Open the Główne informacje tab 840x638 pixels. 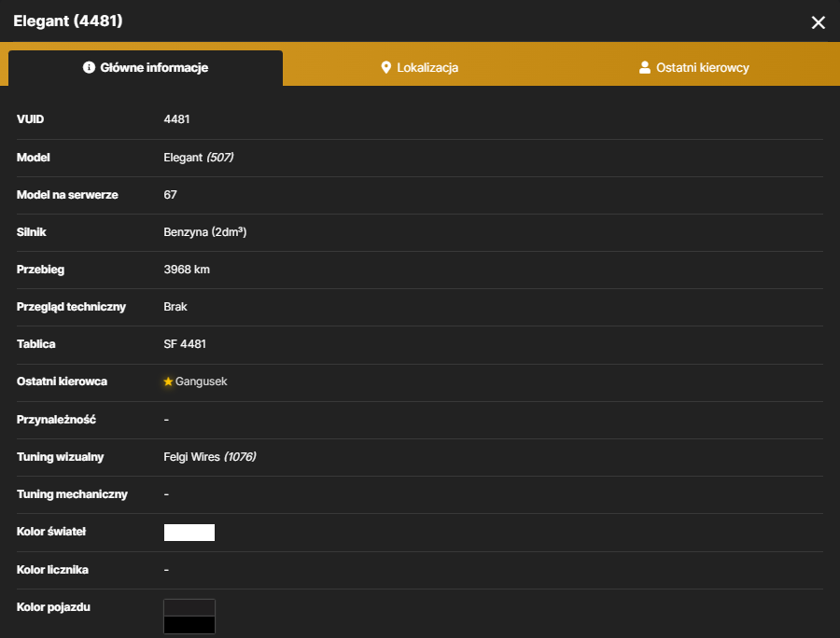[146, 68]
